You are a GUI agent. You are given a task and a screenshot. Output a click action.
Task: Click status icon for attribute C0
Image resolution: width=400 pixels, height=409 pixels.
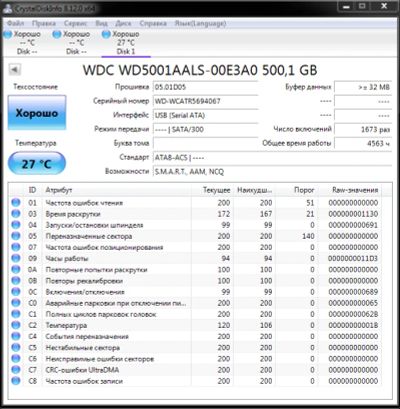16,303
